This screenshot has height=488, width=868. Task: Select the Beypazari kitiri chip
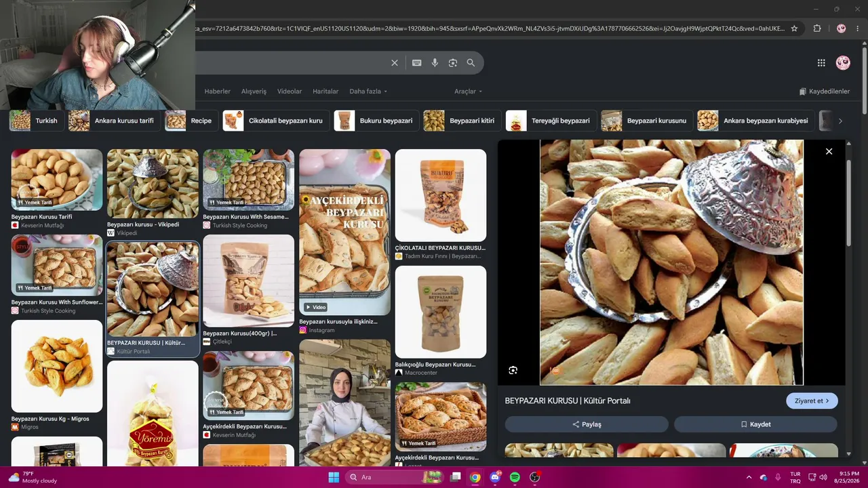pyautogui.click(x=462, y=121)
